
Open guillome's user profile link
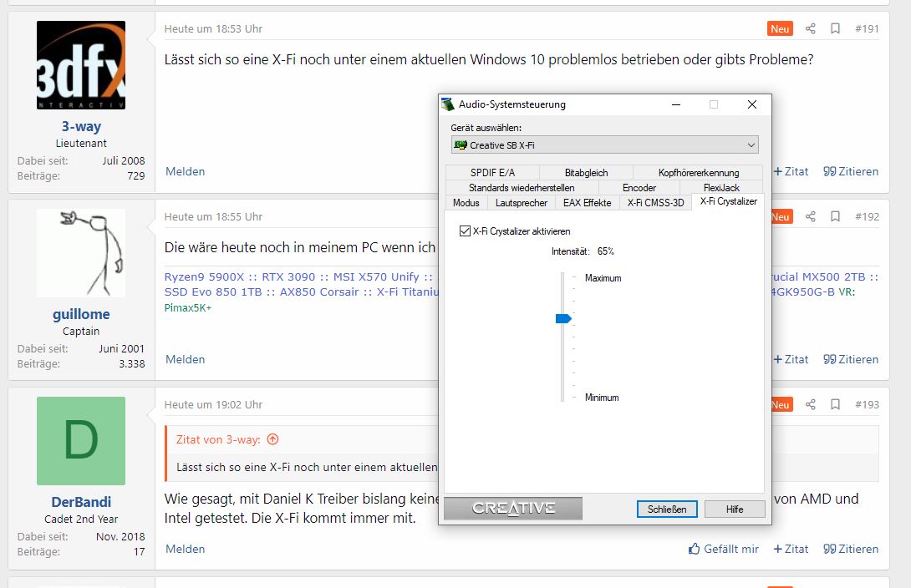pos(81,314)
